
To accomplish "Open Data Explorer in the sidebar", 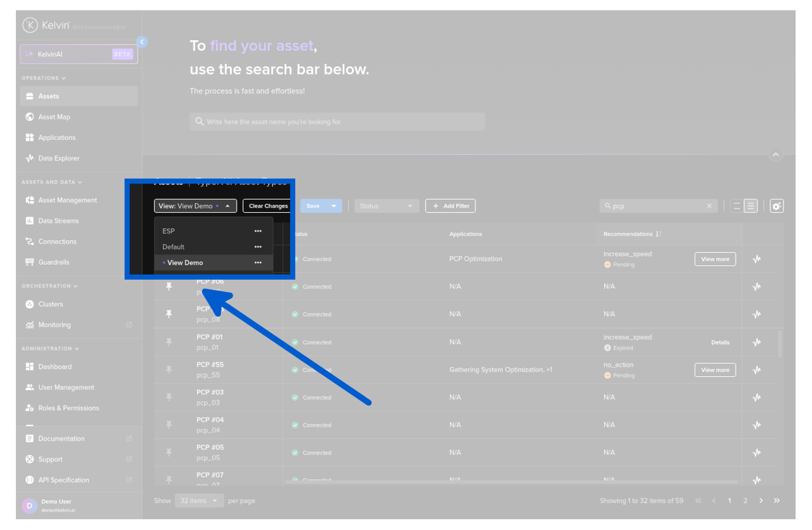I will click(58, 159).
